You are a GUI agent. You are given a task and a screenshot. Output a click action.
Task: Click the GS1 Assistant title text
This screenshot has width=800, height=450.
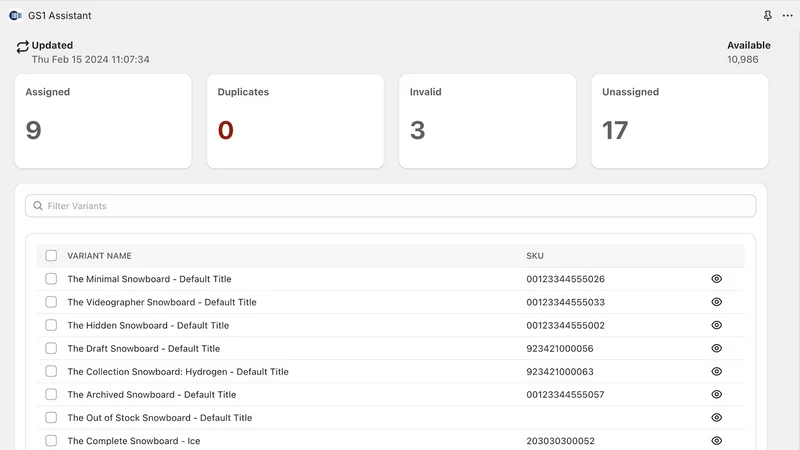(60, 16)
